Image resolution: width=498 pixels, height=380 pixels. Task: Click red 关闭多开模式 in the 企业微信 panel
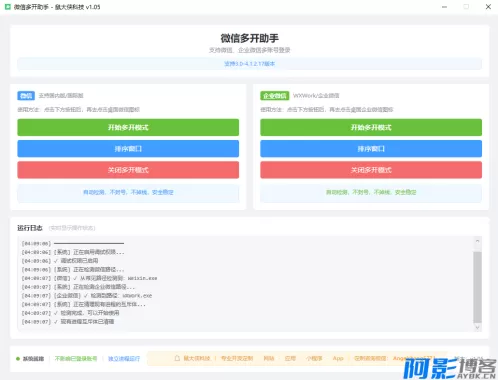point(371,170)
